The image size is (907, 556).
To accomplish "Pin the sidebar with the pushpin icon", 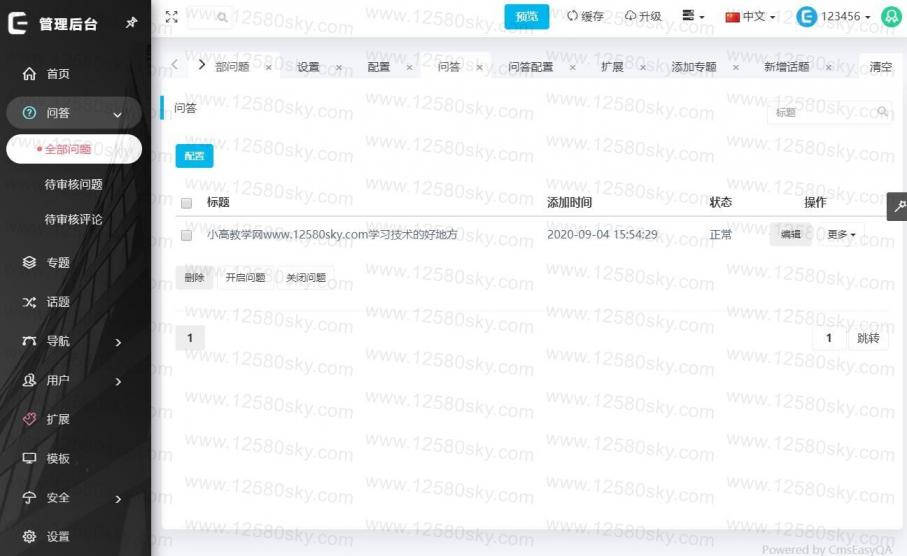I will [131, 23].
